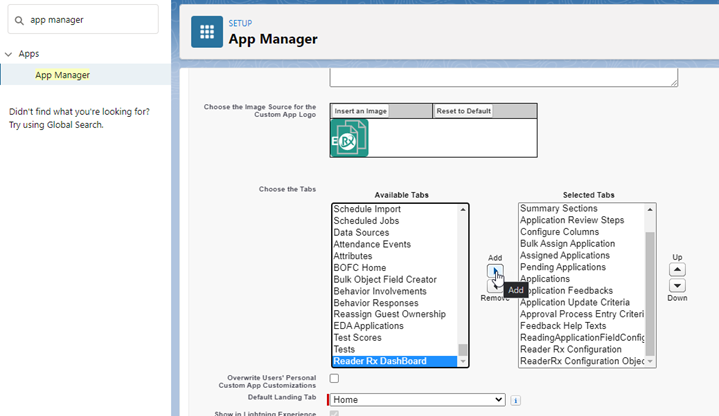Select App Manager in the sidebar

[62, 75]
